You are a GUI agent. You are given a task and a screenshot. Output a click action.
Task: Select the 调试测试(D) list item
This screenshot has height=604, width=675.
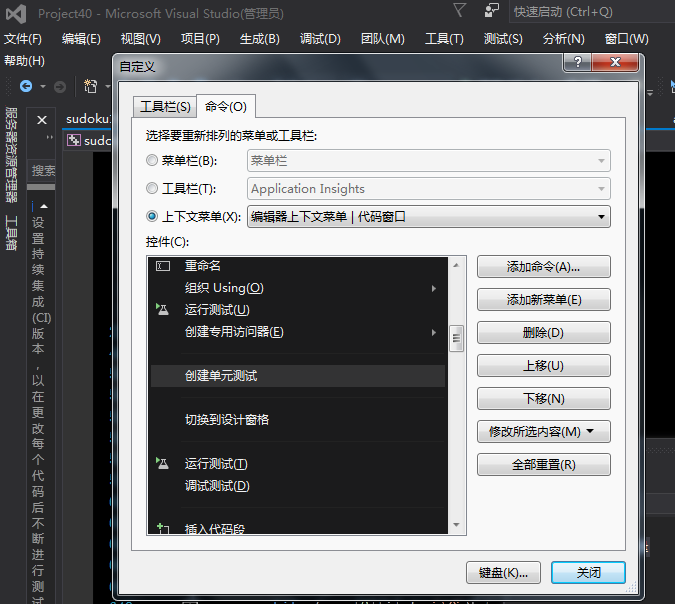[x=298, y=486]
